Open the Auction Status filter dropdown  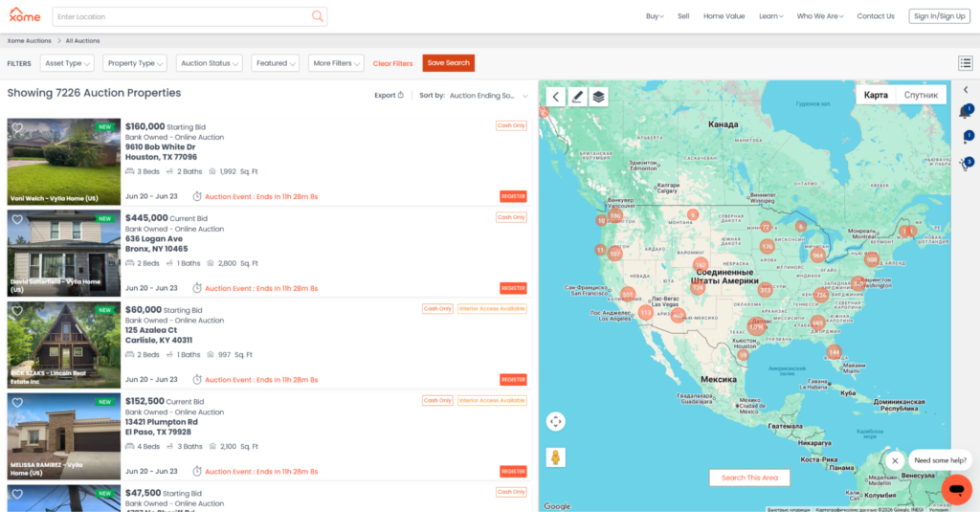pyautogui.click(x=209, y=63)
